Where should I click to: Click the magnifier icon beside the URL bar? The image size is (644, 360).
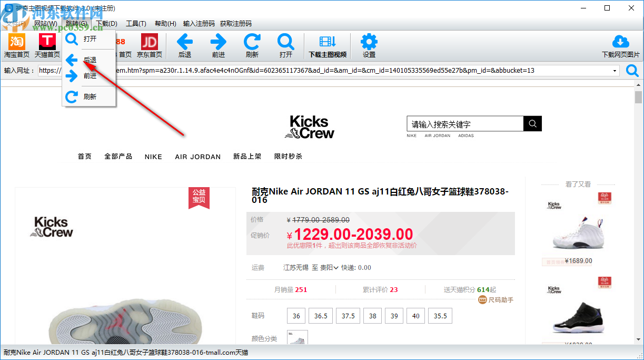click(632, 70)
